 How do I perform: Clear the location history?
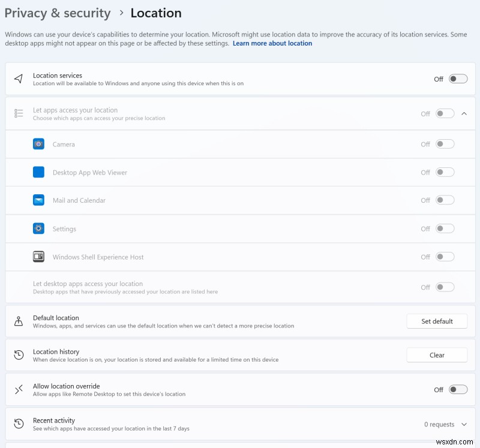tap(437, 355)
